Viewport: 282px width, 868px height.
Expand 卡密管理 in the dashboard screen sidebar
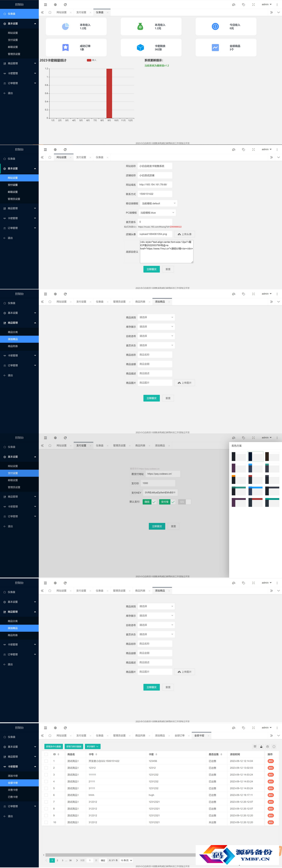[x=19, y=73]
